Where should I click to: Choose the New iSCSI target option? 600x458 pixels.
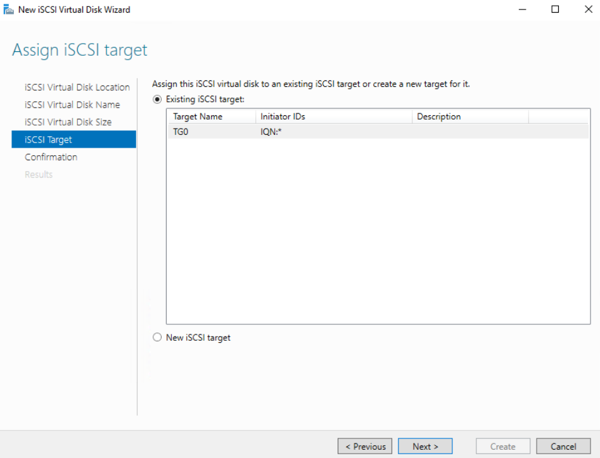pos(157,337)
